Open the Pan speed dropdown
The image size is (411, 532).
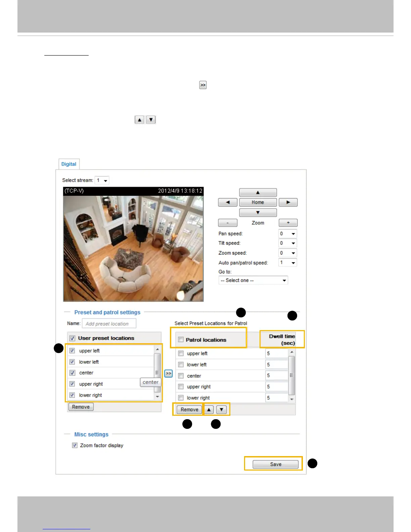point(288,234)
